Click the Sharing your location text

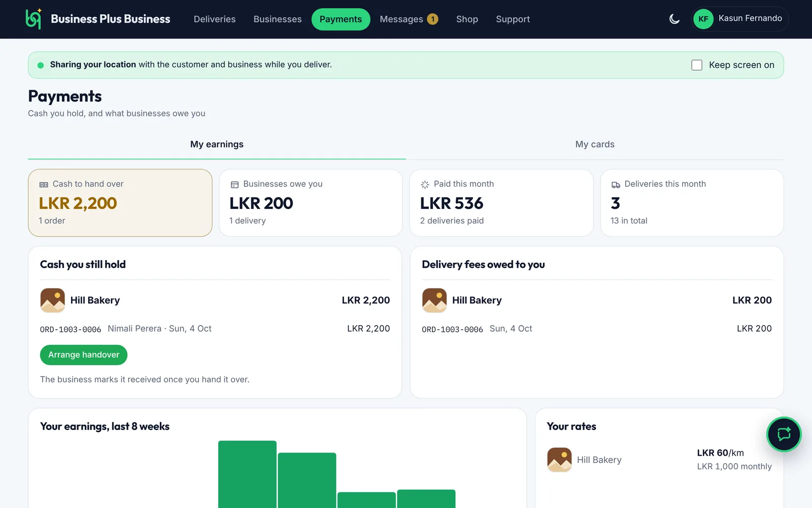(93, 65)
